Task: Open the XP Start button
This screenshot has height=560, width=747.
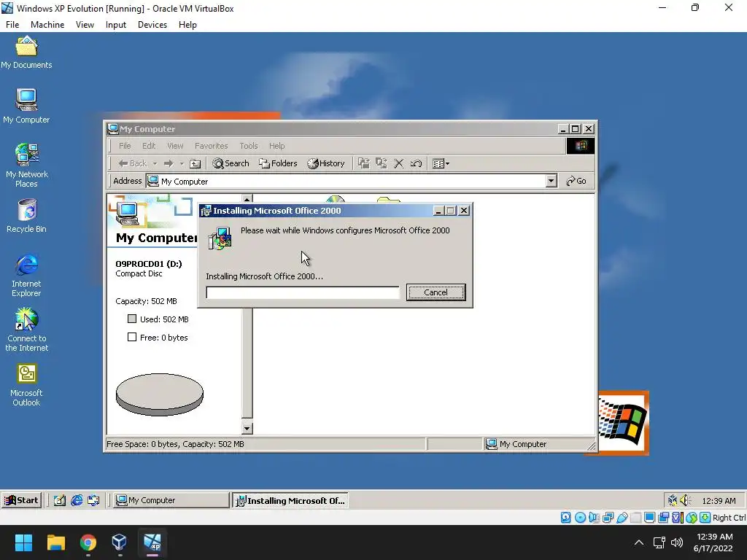Action: pyautogui.click(x=21, y=500)
